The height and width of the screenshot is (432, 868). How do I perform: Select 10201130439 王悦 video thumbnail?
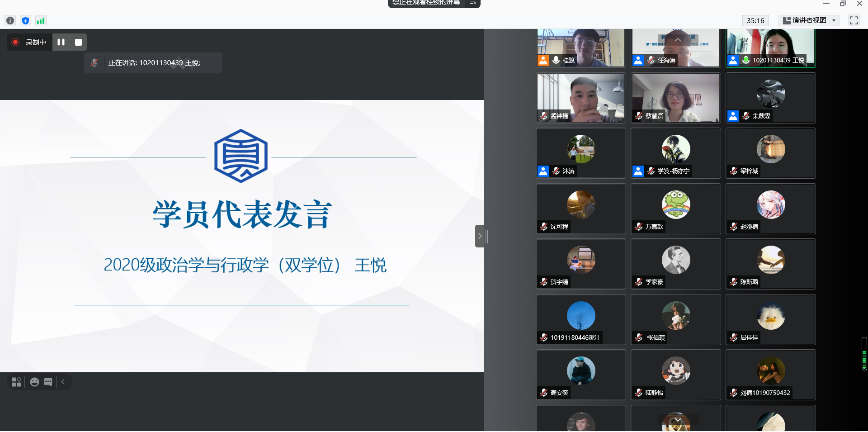pos(771,48)
